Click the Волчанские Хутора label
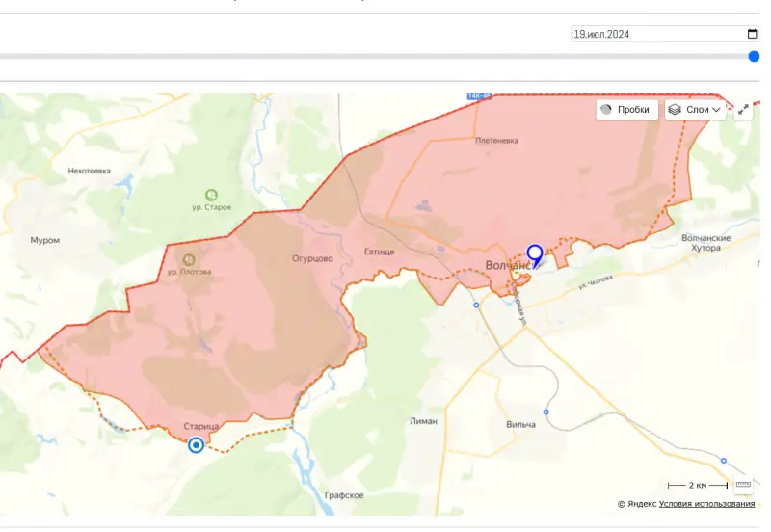 click(705, 242)
